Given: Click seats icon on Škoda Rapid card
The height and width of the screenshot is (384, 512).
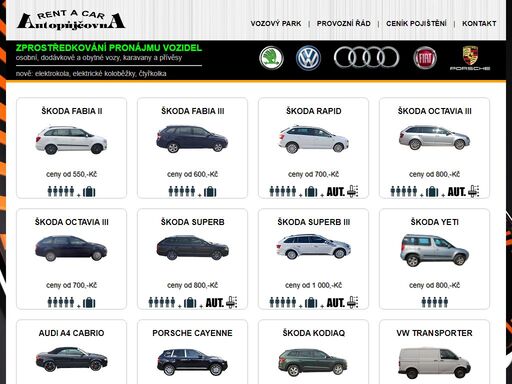Looking at the screenshot, I should coord(283,191).
